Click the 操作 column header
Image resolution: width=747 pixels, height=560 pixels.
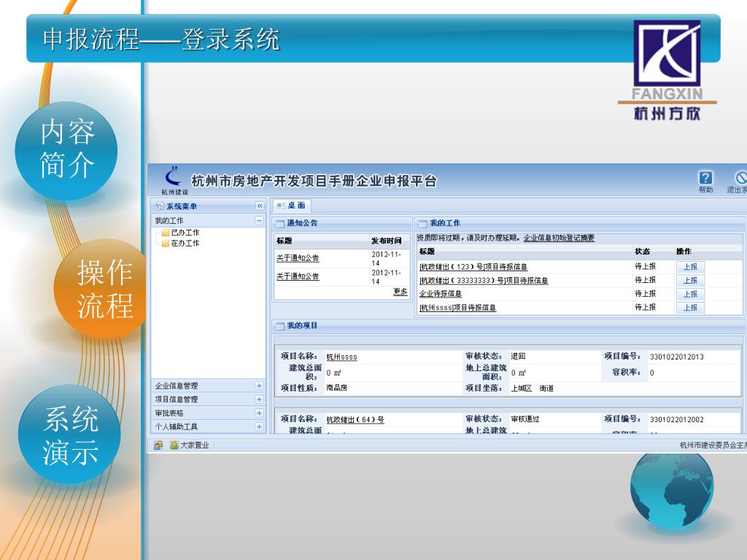pyautogui.click(x=684, y=252)
